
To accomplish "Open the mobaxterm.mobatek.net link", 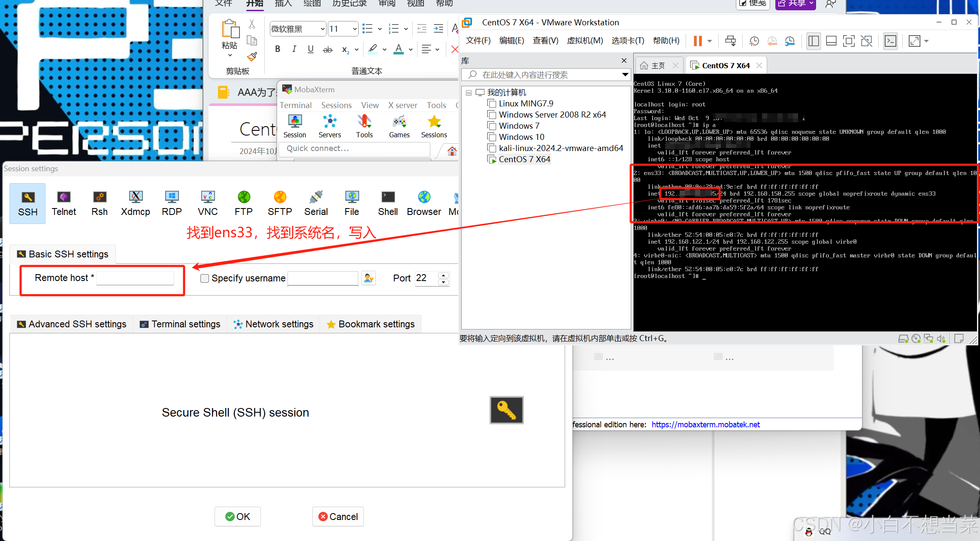I will [705, 424].
